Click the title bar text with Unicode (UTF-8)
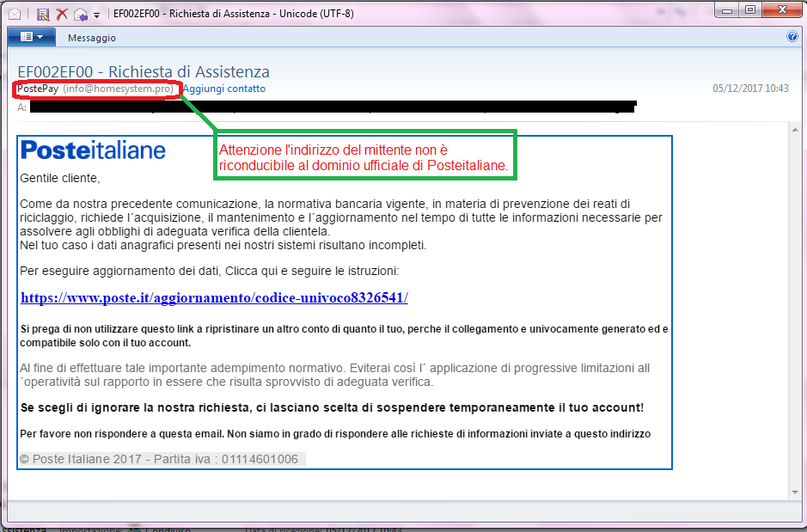Screen dimensions: 807x532 click(x=234, y=14)
